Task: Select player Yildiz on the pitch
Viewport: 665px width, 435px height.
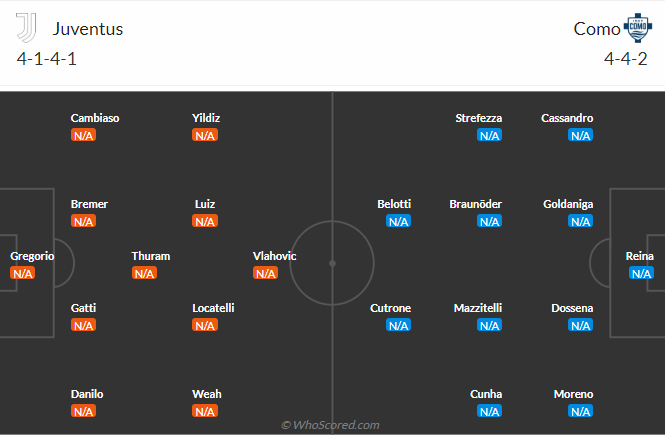Action: pos(206,118)
